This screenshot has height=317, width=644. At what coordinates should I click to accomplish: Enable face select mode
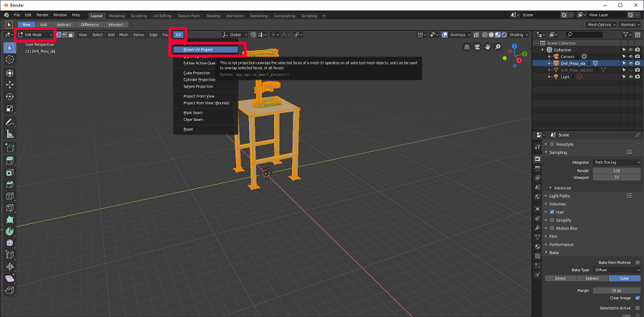pyautogui.click(x=71, y=35)
